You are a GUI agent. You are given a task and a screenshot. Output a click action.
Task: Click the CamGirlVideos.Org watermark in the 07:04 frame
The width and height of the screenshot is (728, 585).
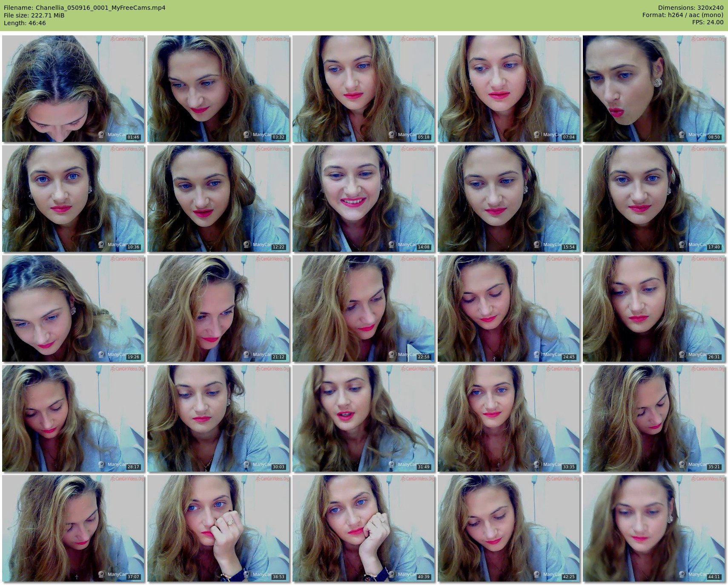(562, 39)
